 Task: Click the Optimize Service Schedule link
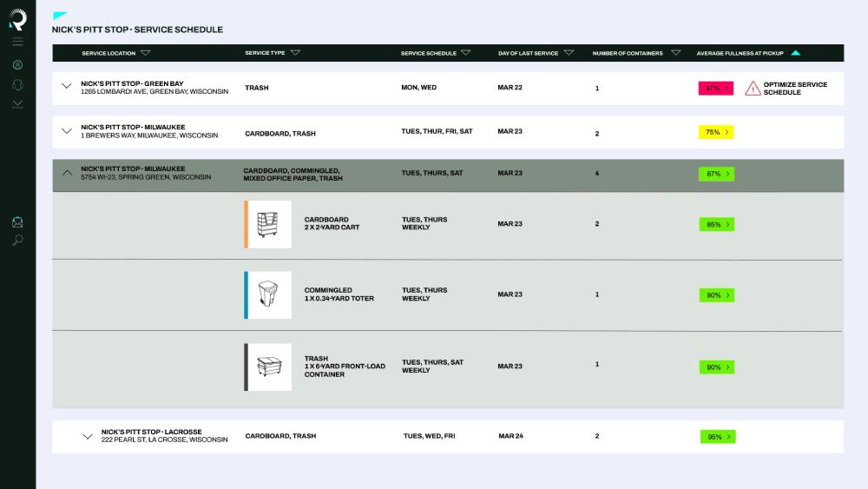pyautogui.click(x=795, y=89)
